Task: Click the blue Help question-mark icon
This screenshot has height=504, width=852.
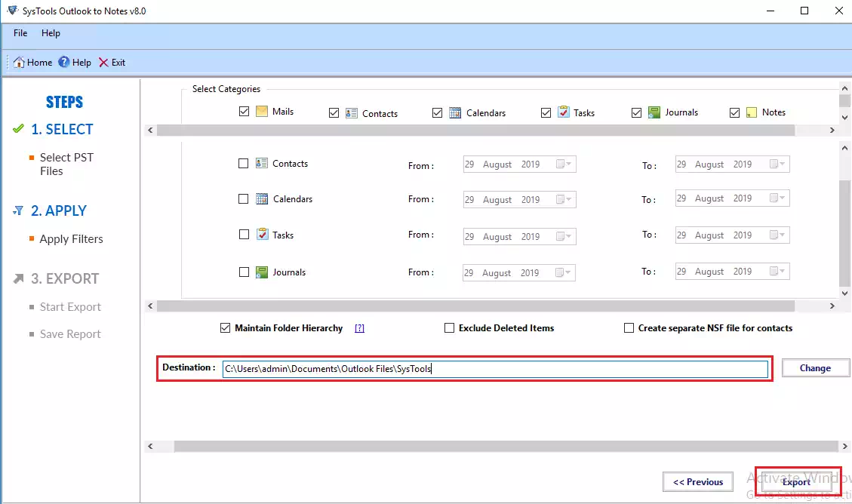Action: point(64,62)
